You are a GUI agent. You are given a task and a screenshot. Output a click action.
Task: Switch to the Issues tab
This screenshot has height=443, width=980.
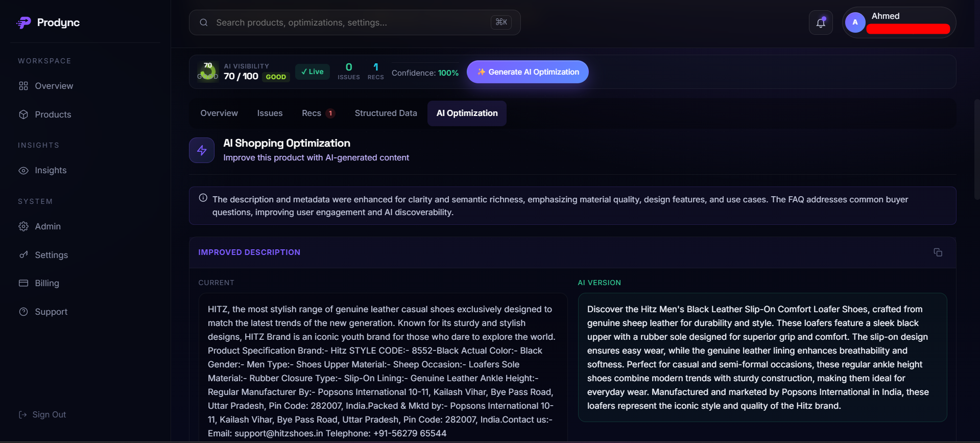(x=270, y=113)
